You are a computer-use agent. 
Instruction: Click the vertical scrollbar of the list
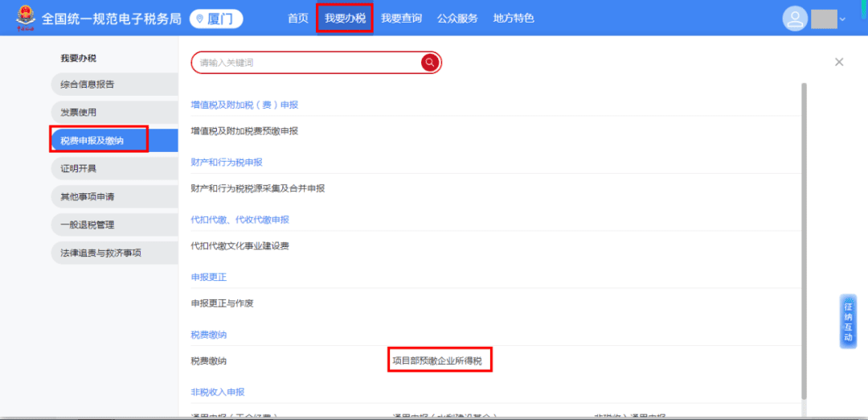pyautogui.click(x=804, y=241)
